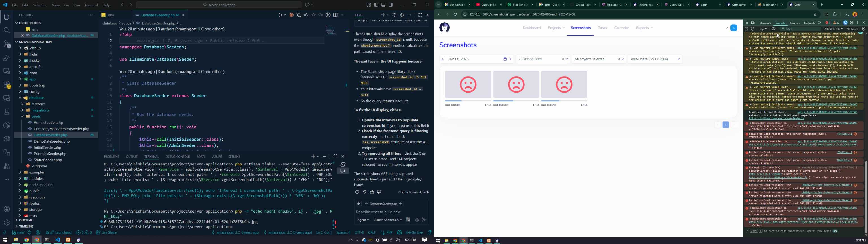Reload the Chrome page
The image size is (868, 244).
pos(455,14)
